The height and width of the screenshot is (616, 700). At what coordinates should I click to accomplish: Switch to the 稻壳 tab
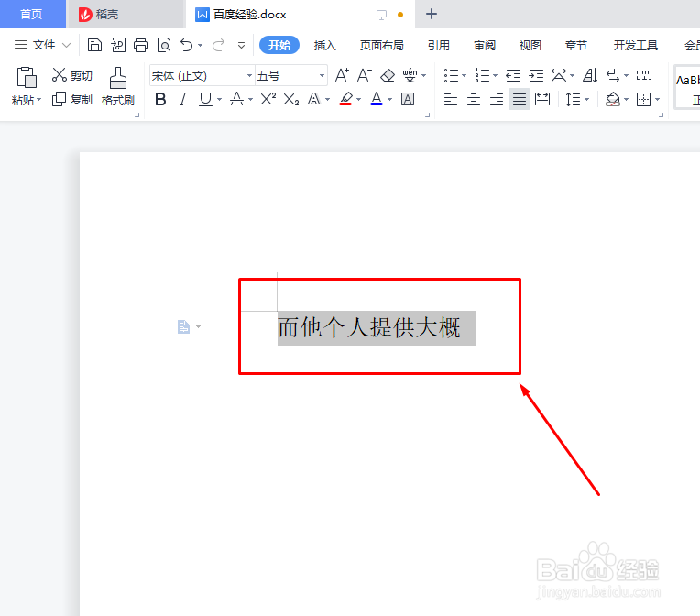[x=126, y=15]
